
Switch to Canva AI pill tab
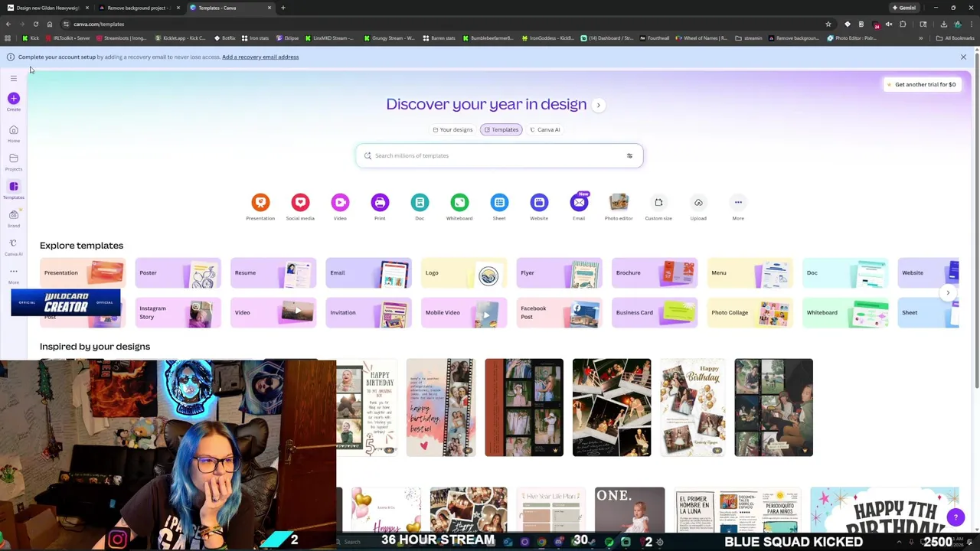(x=545, y=129)
